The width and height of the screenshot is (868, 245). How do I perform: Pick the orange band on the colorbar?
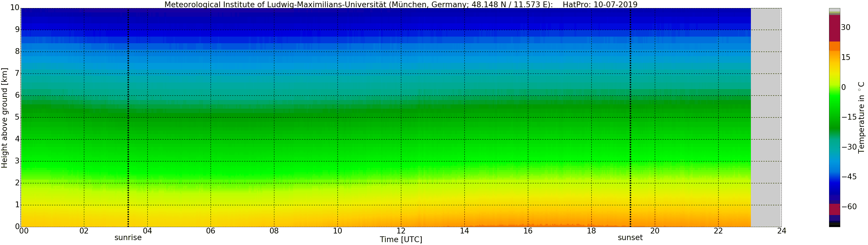(834, 46)
